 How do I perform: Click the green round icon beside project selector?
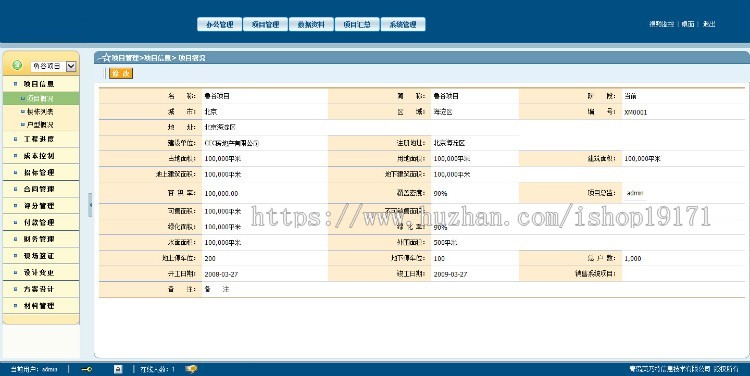click(17, 65)
